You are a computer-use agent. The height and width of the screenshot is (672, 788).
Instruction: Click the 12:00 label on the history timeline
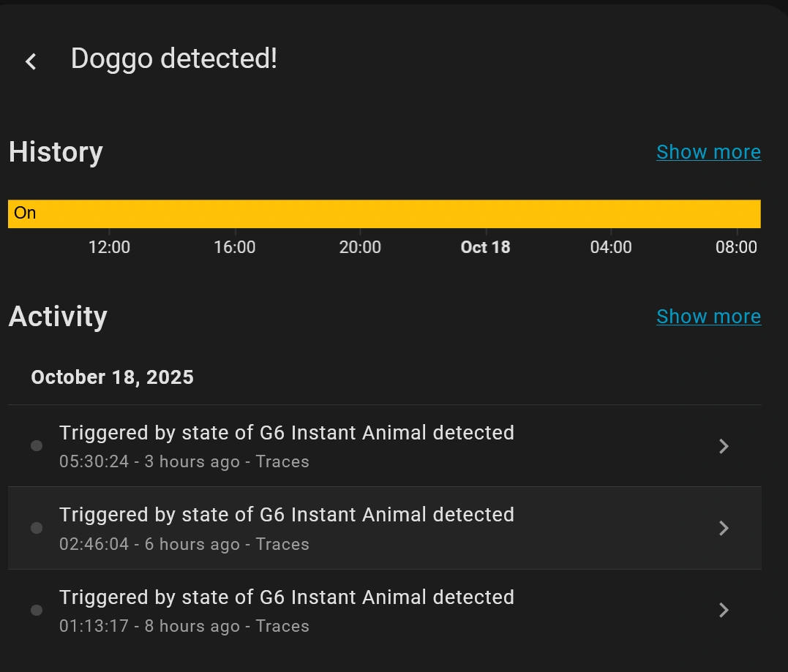109,247
